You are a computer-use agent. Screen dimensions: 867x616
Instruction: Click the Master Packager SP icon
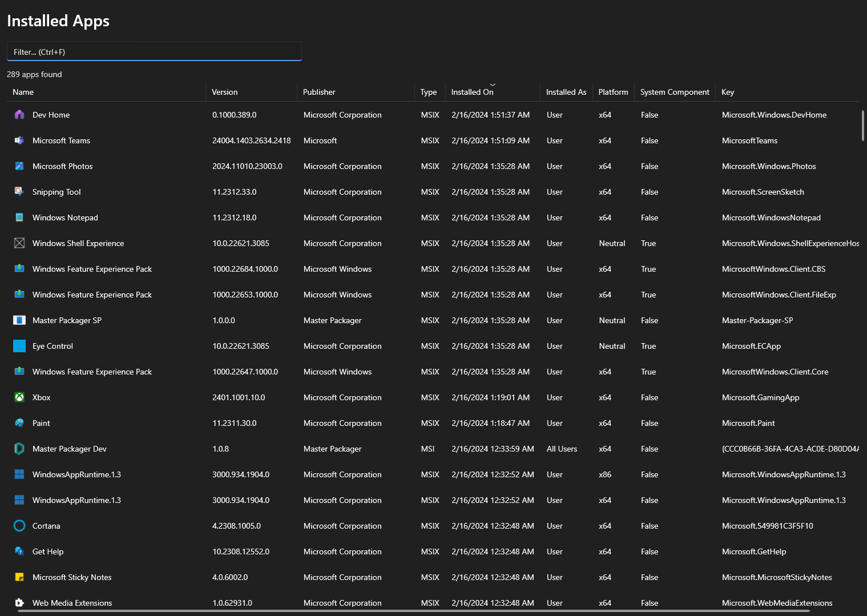[x=19, y=320]
